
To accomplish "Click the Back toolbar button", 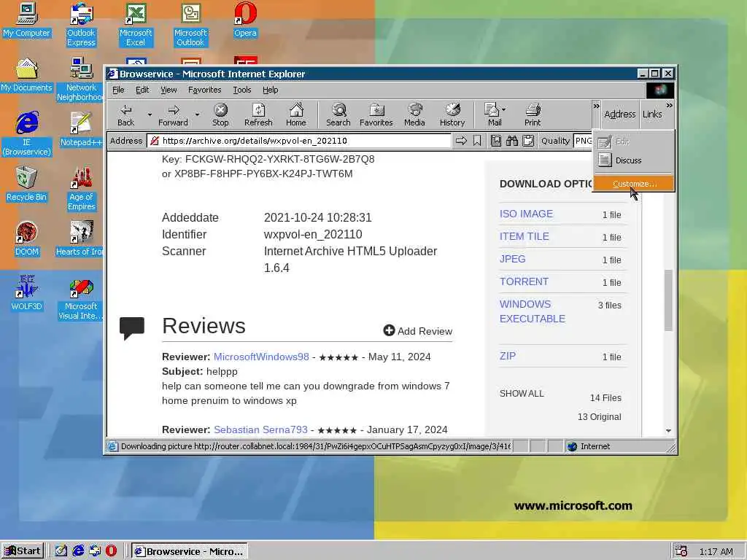I will [125, 114].
